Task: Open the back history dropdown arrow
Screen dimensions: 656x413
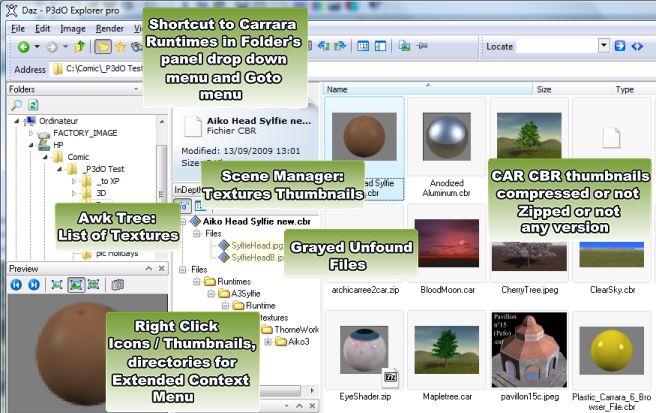Action: click(x=37, y=46)
